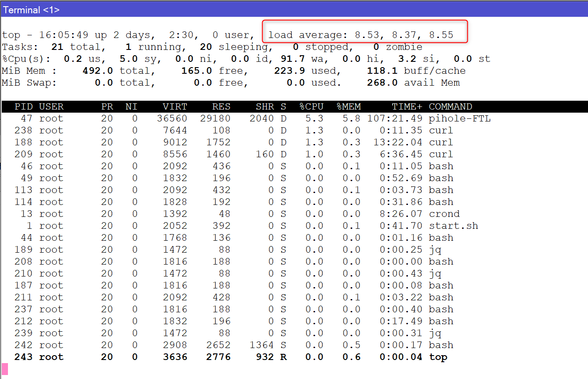Click the "0.2 us" CPU value
Viewport: 588px width, 379px height.
click(84, 59)
